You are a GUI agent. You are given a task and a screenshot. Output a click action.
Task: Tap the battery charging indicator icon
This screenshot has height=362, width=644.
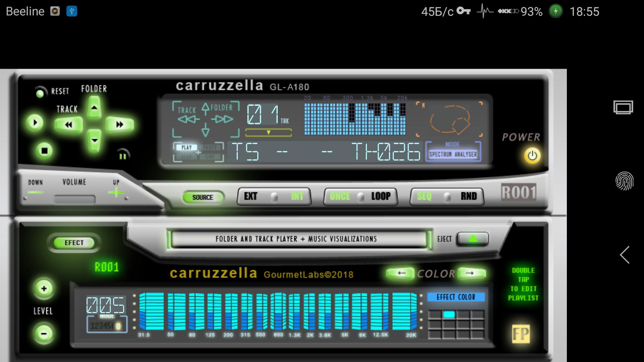coord(556,11)
